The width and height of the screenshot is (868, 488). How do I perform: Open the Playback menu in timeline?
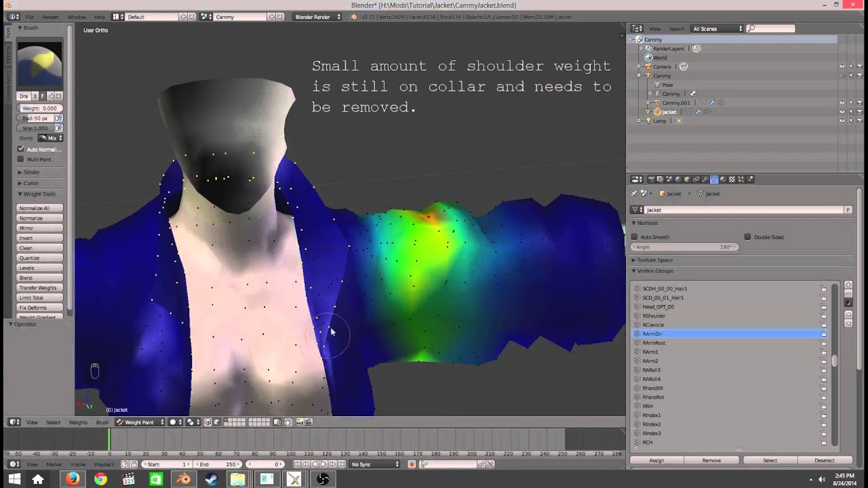pos(104,464)
